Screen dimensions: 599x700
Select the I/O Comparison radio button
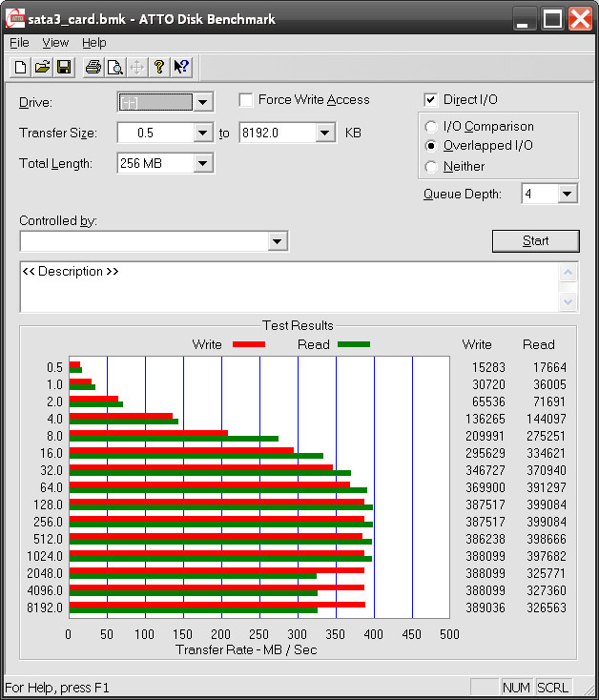tap(431, 127)
